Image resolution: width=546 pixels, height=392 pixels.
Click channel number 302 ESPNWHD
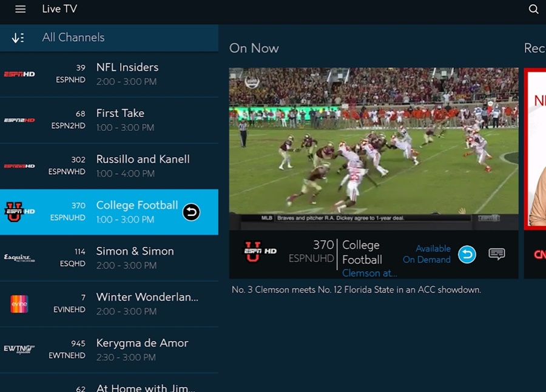point(67,166)
